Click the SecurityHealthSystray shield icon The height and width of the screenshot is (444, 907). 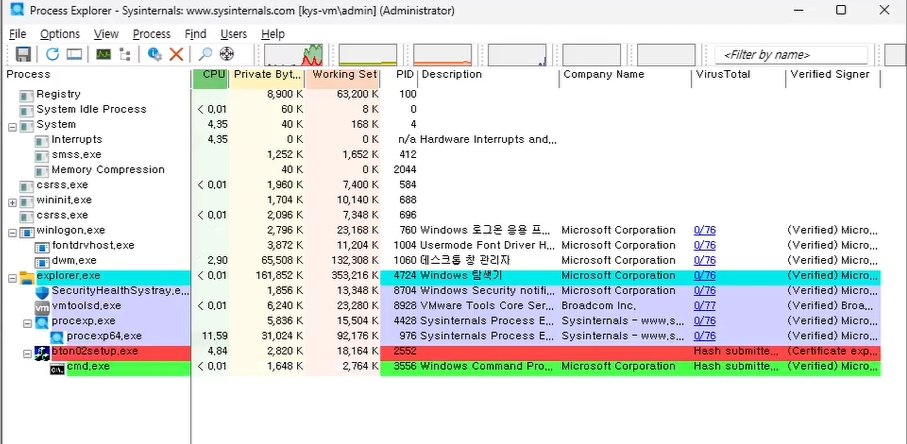[x=42, y=292]
